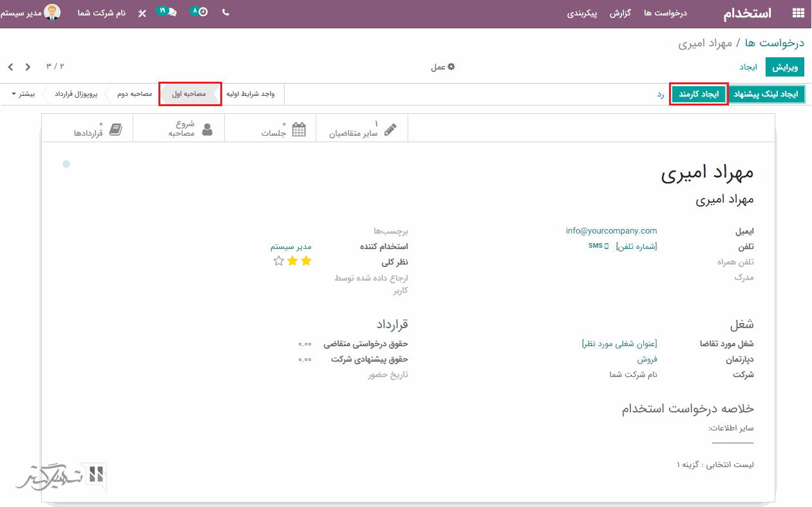
Task: Open the activities clock icon
Action: (202, 12)
